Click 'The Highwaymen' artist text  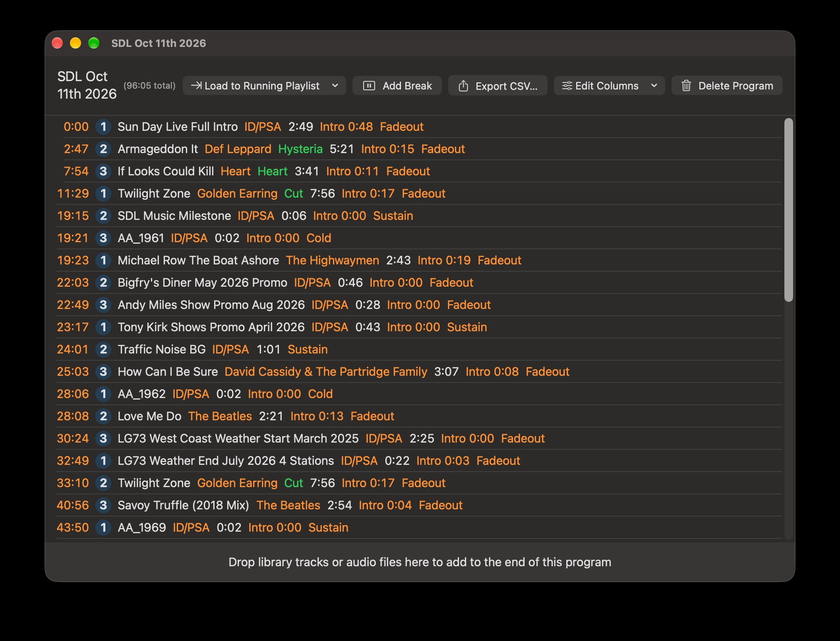tap(333, 260)
